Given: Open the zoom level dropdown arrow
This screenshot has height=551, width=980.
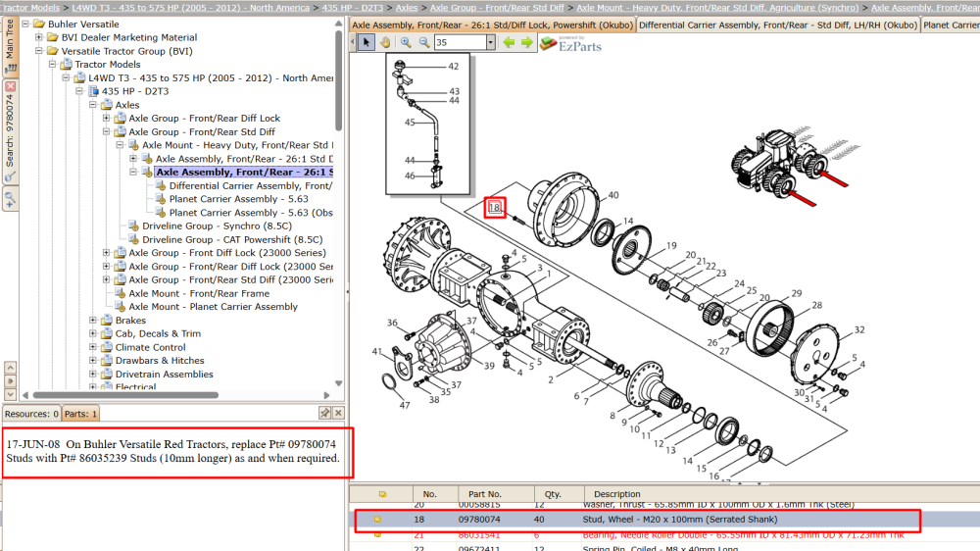Looking at the screenshot, I should (x=491, y=42).
